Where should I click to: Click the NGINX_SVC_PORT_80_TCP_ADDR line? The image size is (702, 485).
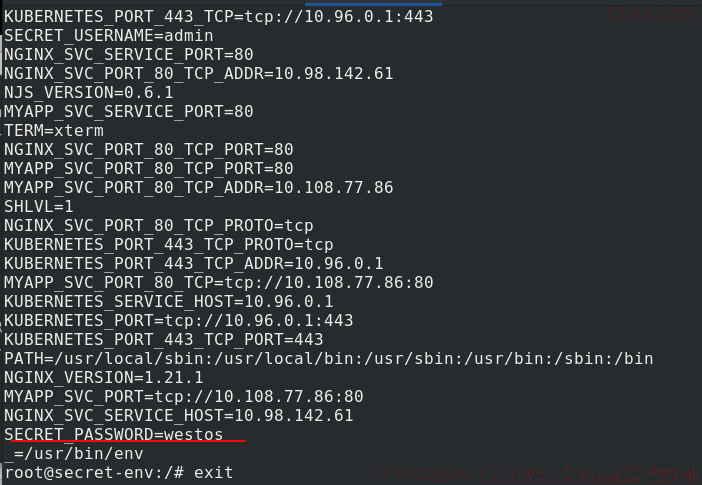tap(199, 73)
